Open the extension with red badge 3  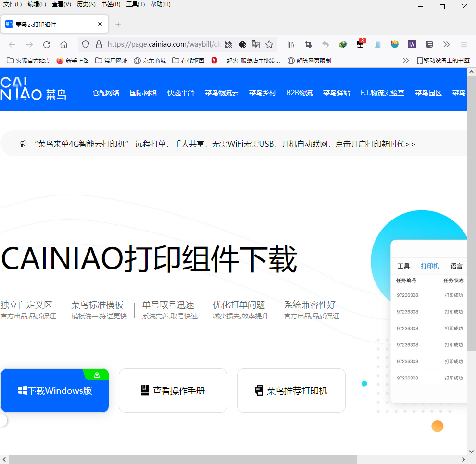(360, 44)
